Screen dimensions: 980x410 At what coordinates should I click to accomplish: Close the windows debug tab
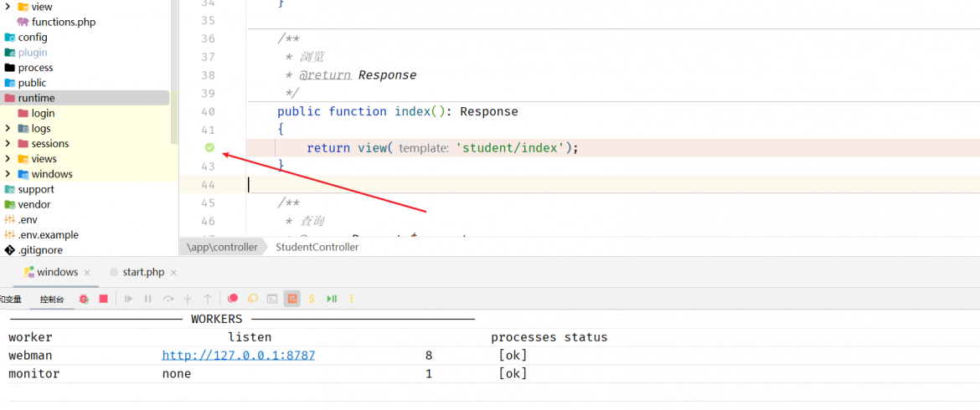coord(87,273)
